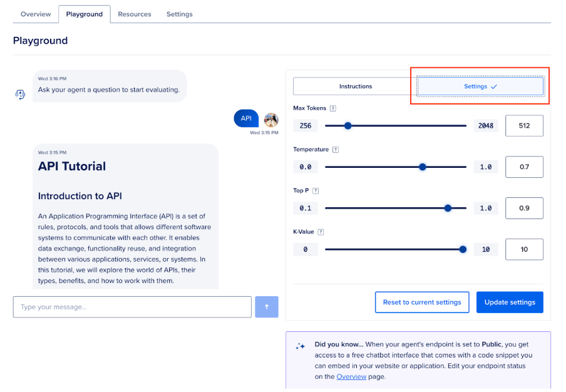Viewport: 566px width, 392px height.
Task: Click the K-Value minimum label 0
Action: [306, 249]
